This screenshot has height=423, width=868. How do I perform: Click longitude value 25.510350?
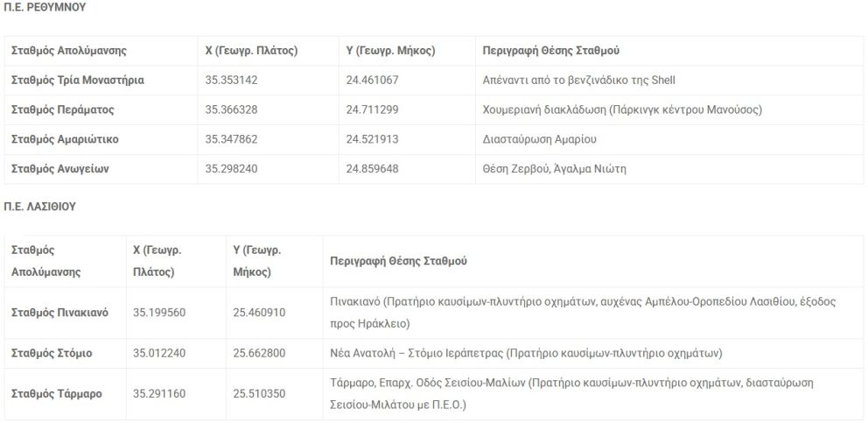pos(258,394)
